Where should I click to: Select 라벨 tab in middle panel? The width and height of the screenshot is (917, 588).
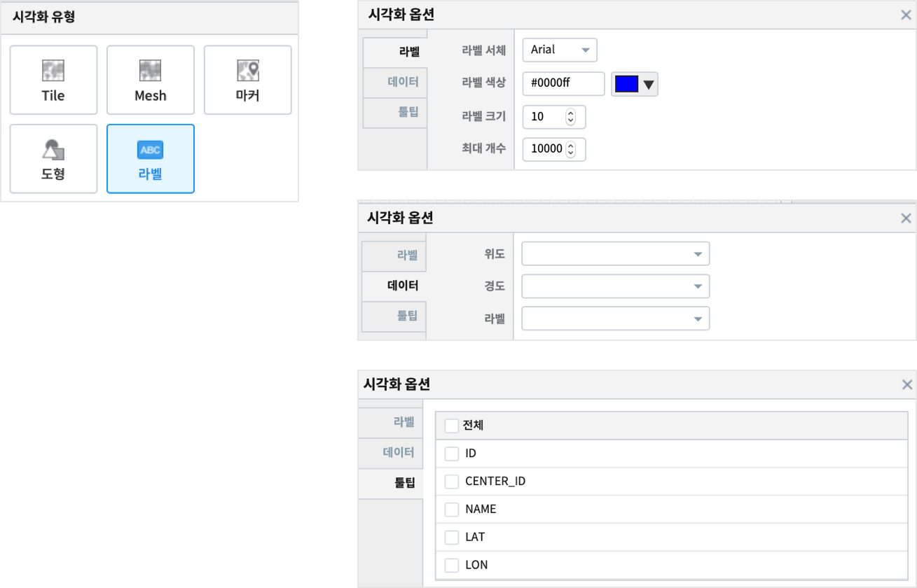coord(394,256)
